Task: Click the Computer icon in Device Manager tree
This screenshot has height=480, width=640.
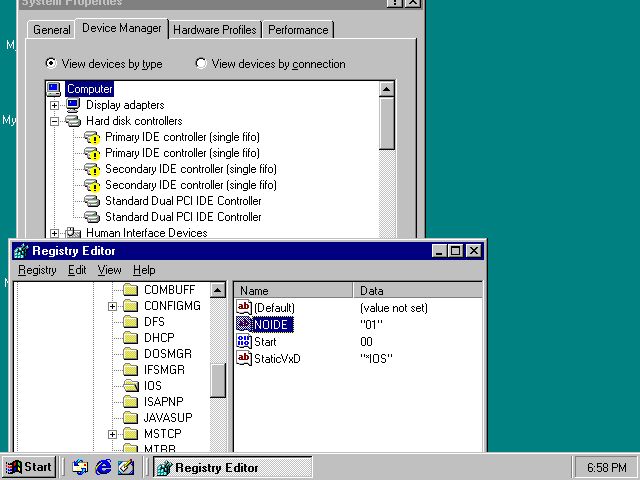Action: coord(53,89)
